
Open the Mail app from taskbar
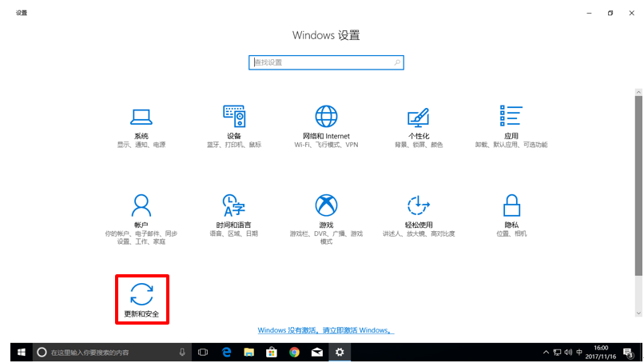pos(316,353)
